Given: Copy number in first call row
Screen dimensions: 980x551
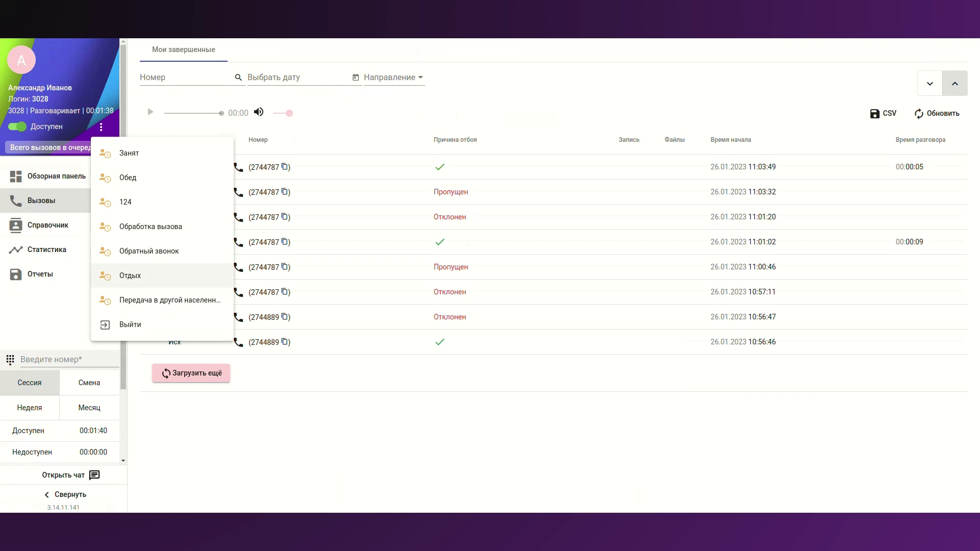Looking at the screenshot, I should click(285, 167).
